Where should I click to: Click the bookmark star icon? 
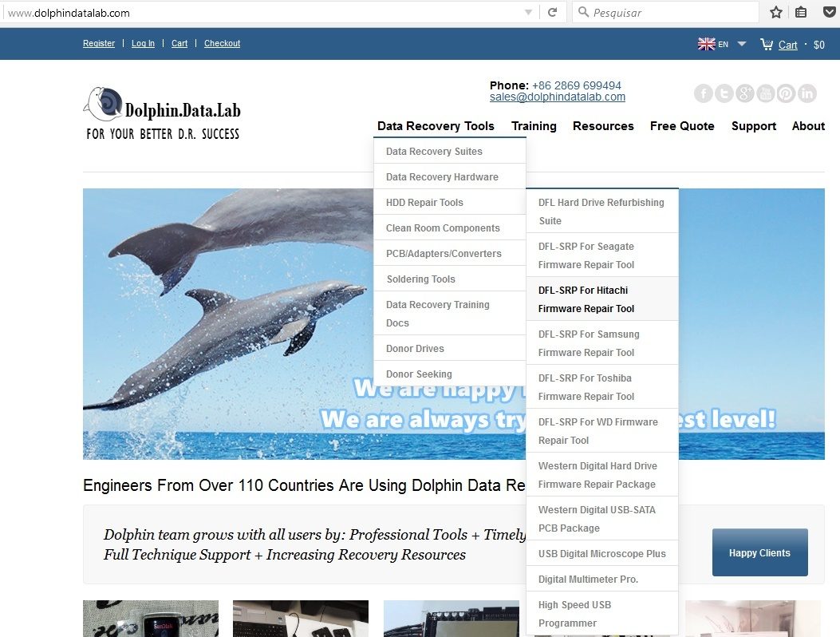pos(775,12)
